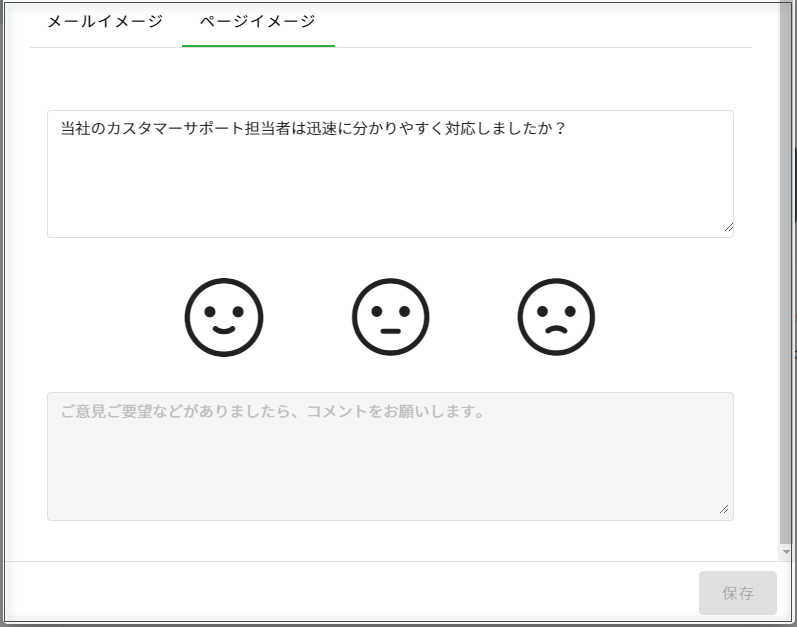Click blank space below the question text

(x=390, y=195)
